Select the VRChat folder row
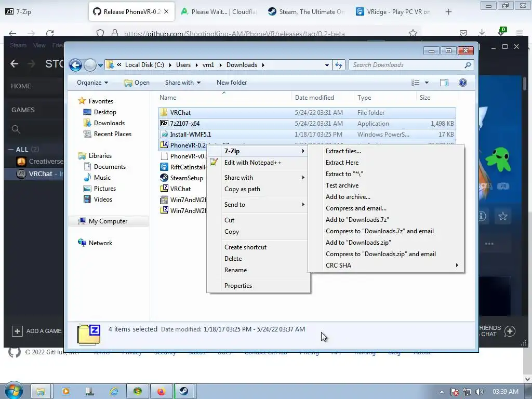The width and height of the screenshot is (532, 399). click(x=307, y=112)
